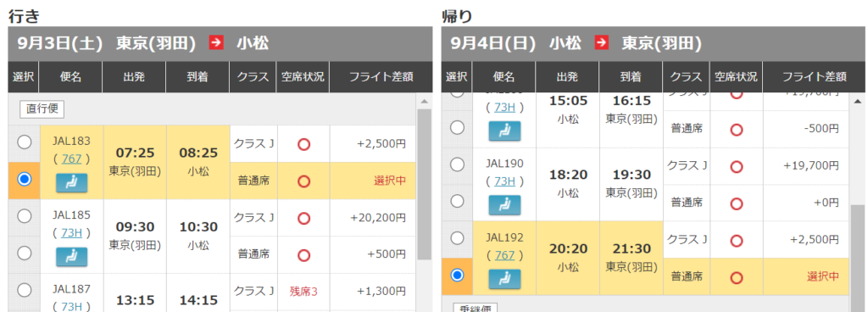Click outbound flight list scrollbar thumb
Viewport: 868px width, 312px height.
(x=424, y=184)
